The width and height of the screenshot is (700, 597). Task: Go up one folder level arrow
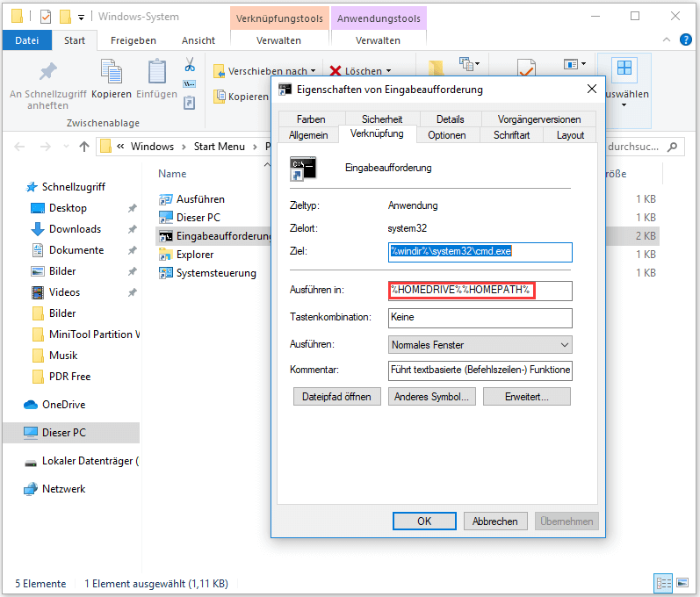[x=84, y=147]
